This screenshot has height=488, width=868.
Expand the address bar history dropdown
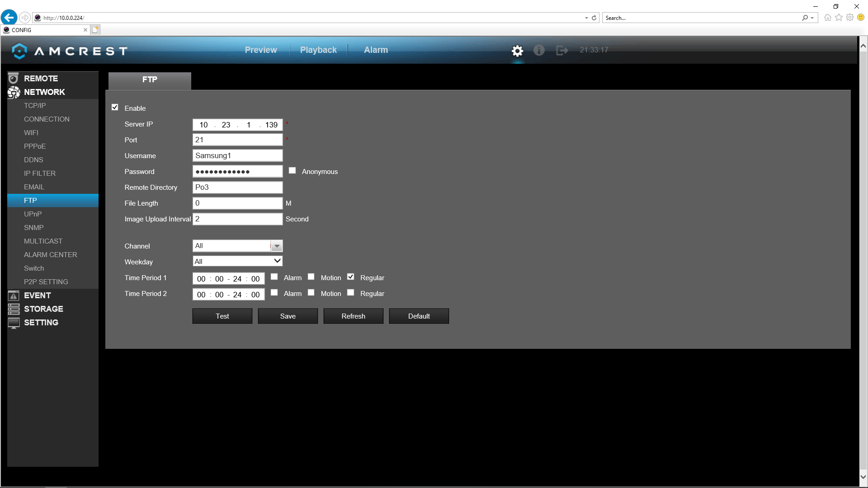pos(586,18)
